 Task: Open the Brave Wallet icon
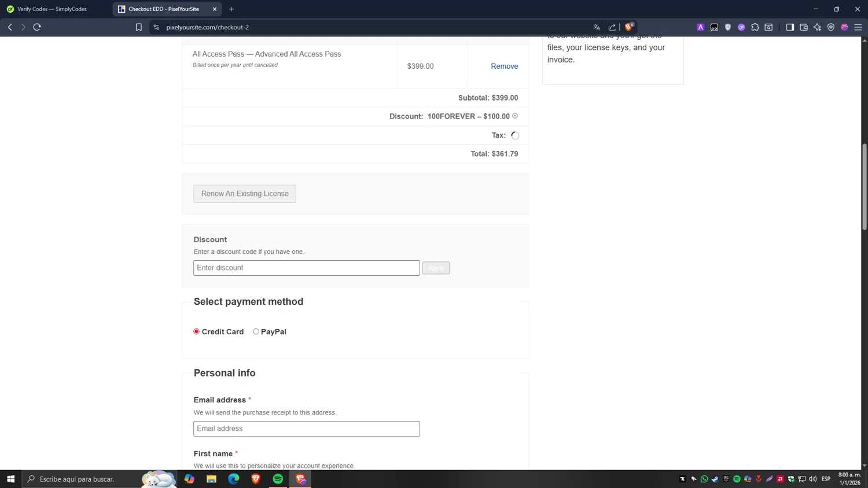pyautogui.click(x=804, y=27)
